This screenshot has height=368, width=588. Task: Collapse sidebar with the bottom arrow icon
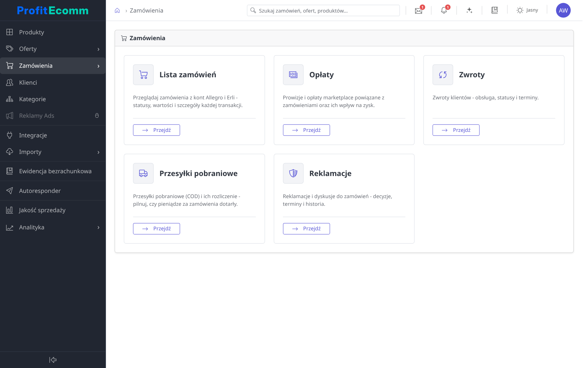[53, 360]
